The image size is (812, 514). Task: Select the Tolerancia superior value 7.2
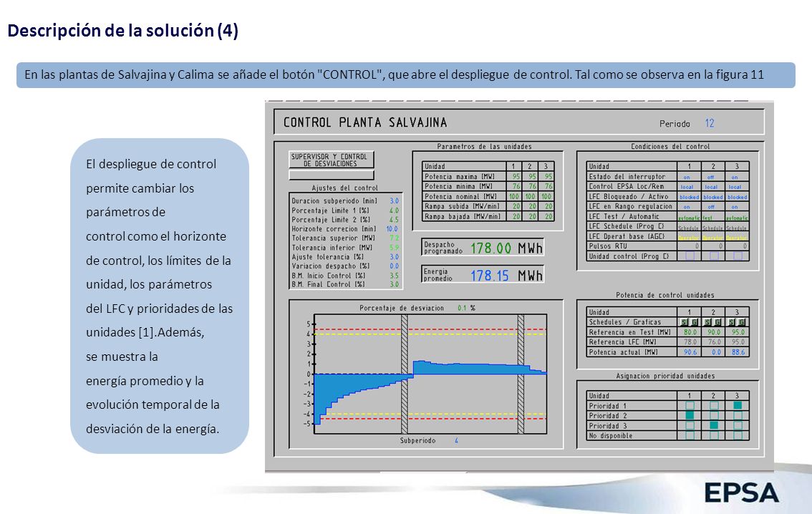(394, 238)
